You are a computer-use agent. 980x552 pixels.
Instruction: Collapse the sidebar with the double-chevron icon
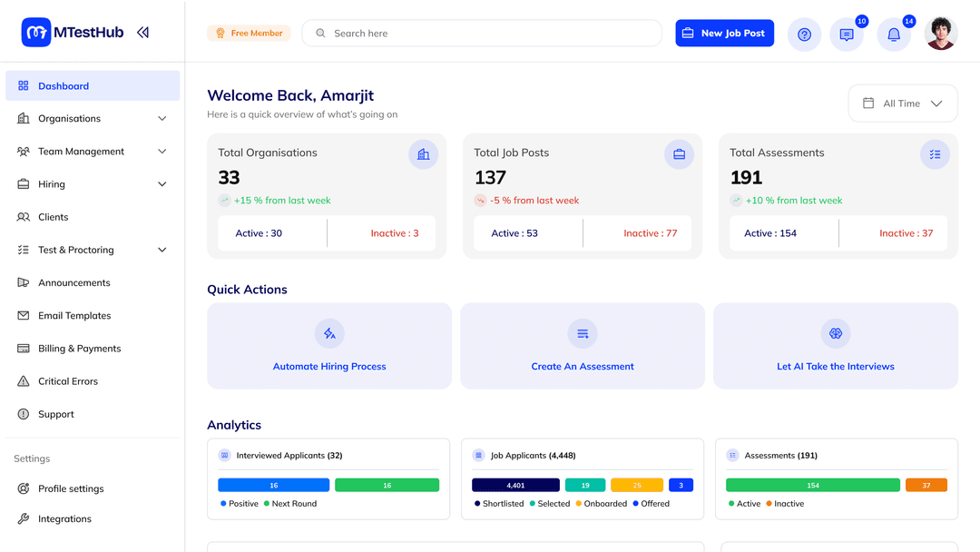coord(142,33)
